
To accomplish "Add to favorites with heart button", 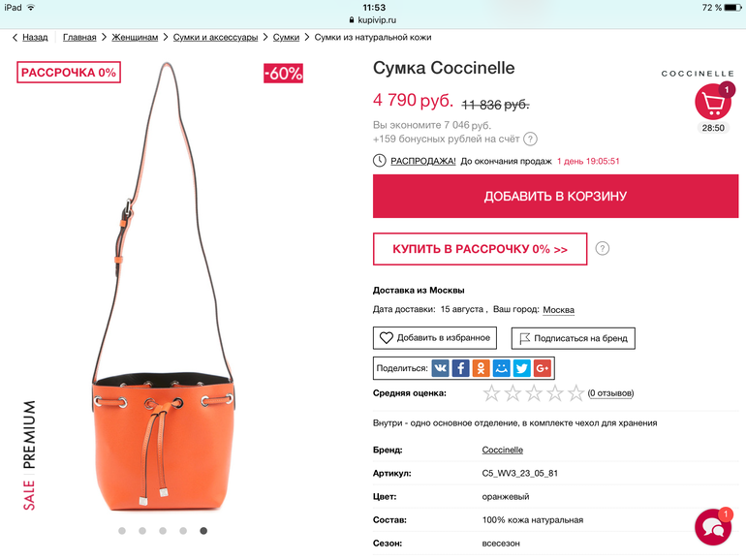I will tap(435, 338).
